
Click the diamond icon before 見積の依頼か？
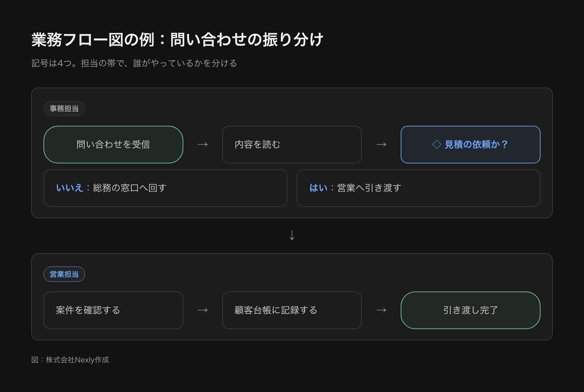437,145
